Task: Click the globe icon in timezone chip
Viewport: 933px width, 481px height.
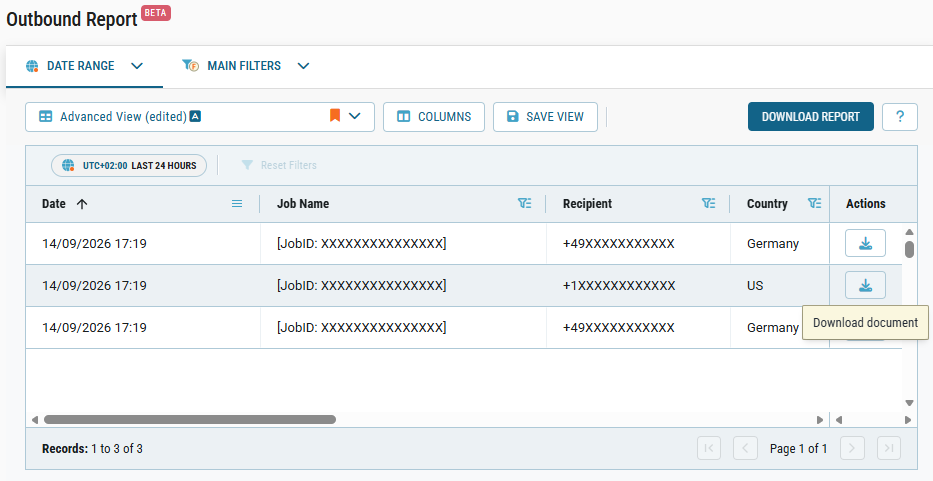Action: [x=68, y=165]
